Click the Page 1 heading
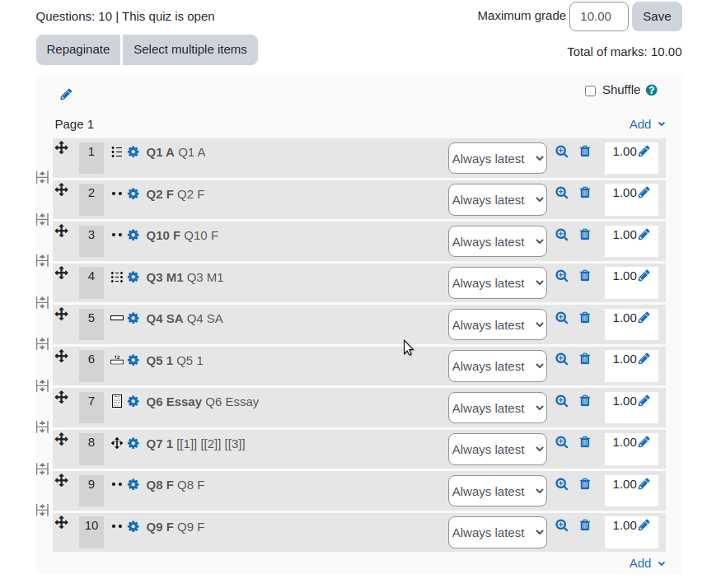This screenshot has width=721, height=588. (x=74, y=124)
